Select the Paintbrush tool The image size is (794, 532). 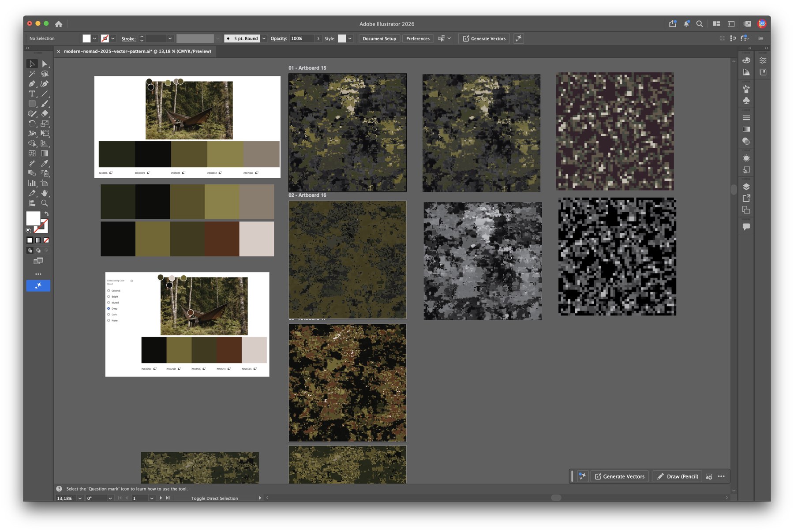tap(45, 104)
